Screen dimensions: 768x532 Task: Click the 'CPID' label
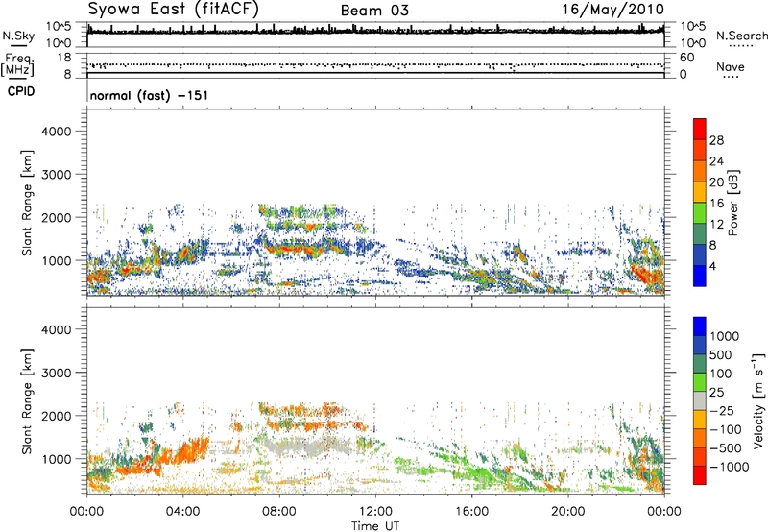pos(20,91)
